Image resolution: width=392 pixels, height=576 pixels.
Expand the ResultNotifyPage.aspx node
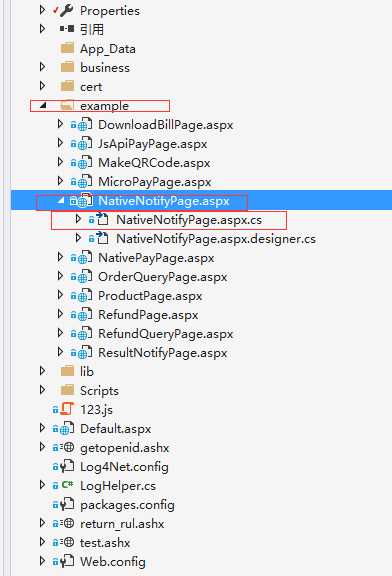[60, 352]
